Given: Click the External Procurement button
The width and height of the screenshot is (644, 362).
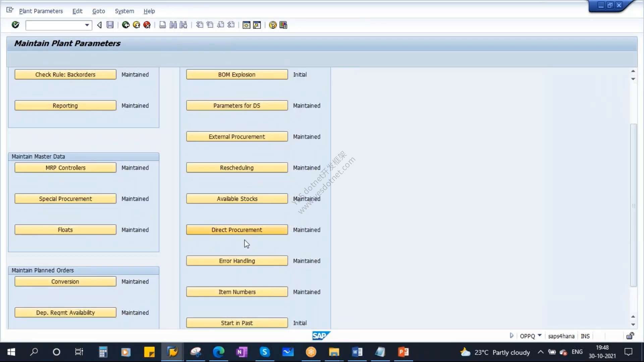Looking at the screenshot, I should coord(237,136).
